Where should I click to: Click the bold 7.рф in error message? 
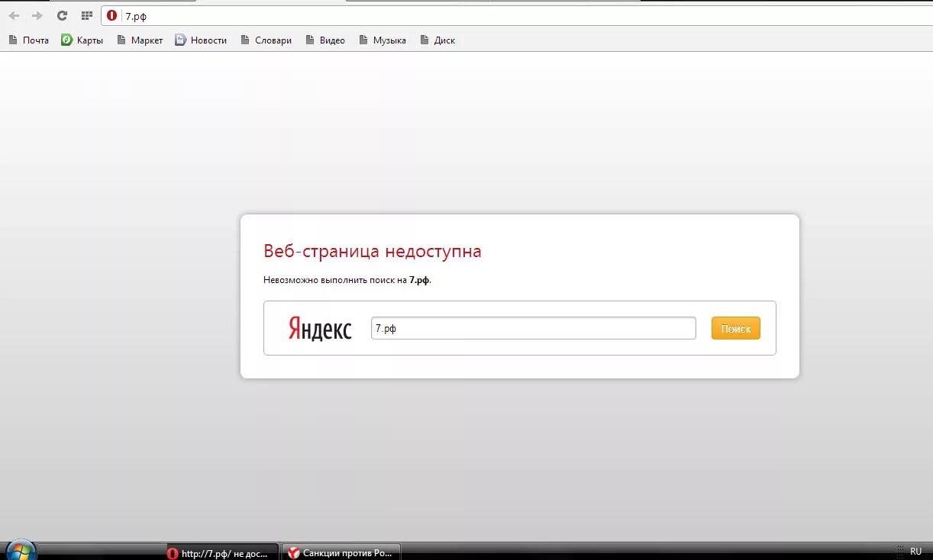419,280
